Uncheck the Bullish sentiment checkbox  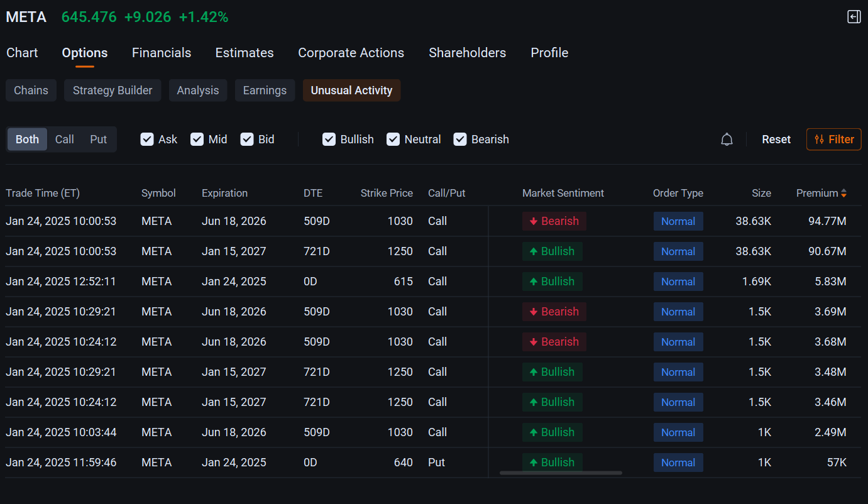(329, 140)
